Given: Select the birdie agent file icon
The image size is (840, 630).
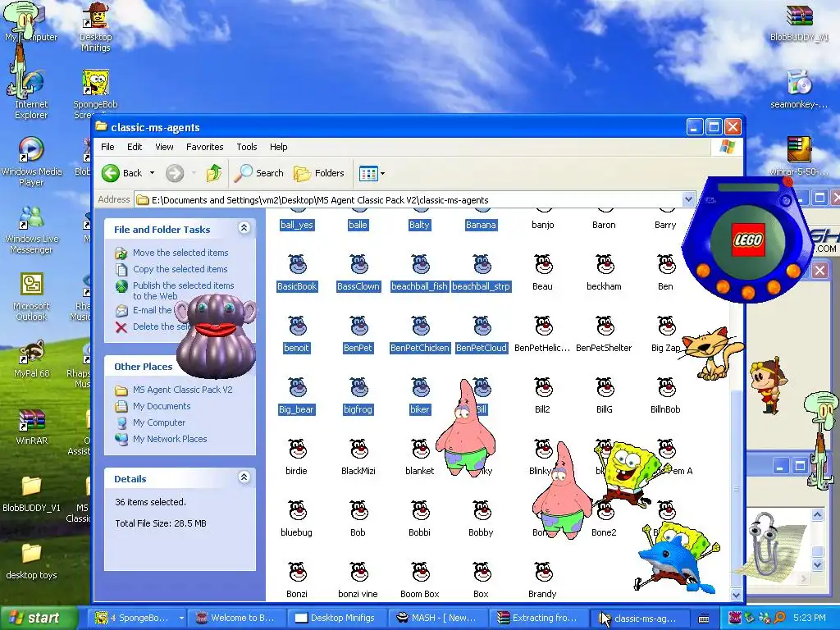Looking at the screenshot, I should pos(297,450).
